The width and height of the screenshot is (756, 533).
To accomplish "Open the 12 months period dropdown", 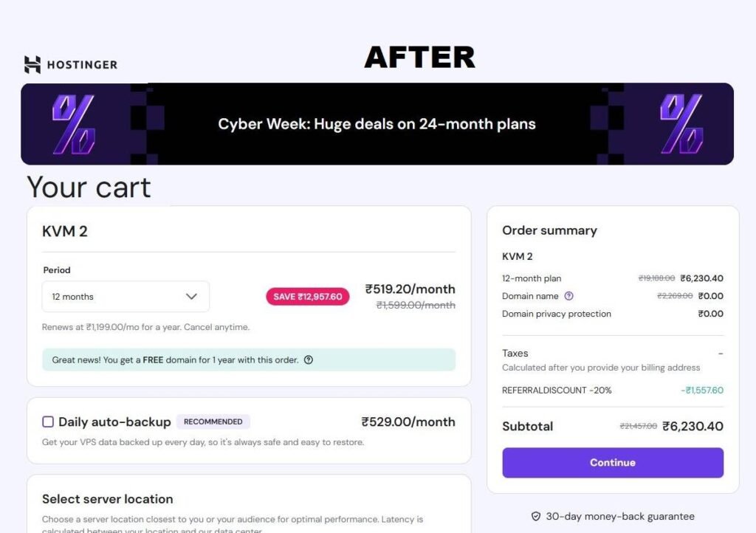I will pos(126,297).
